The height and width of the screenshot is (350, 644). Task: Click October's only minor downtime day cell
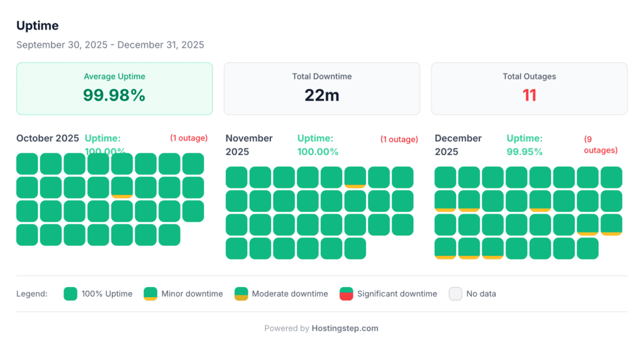tap(121, 187)
